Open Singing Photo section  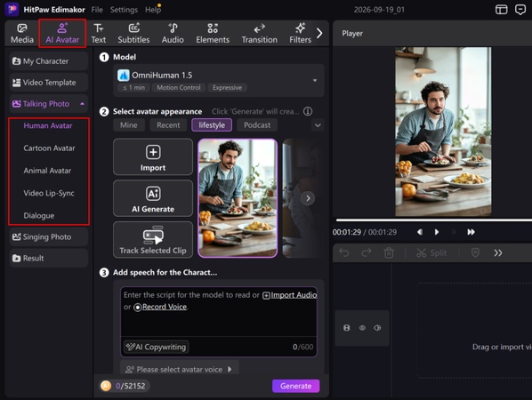(x=49, y=237)
